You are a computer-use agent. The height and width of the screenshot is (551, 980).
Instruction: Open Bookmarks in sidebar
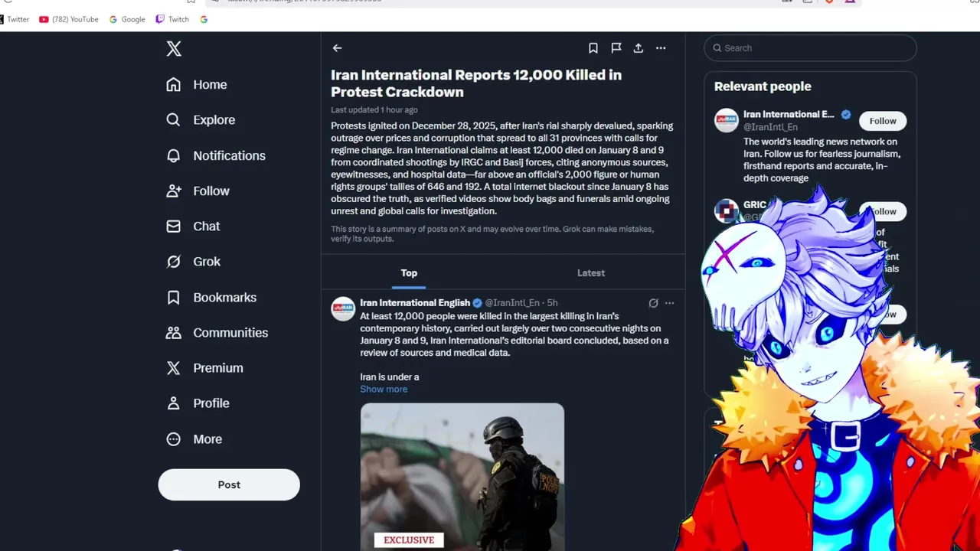click(211, 297)
